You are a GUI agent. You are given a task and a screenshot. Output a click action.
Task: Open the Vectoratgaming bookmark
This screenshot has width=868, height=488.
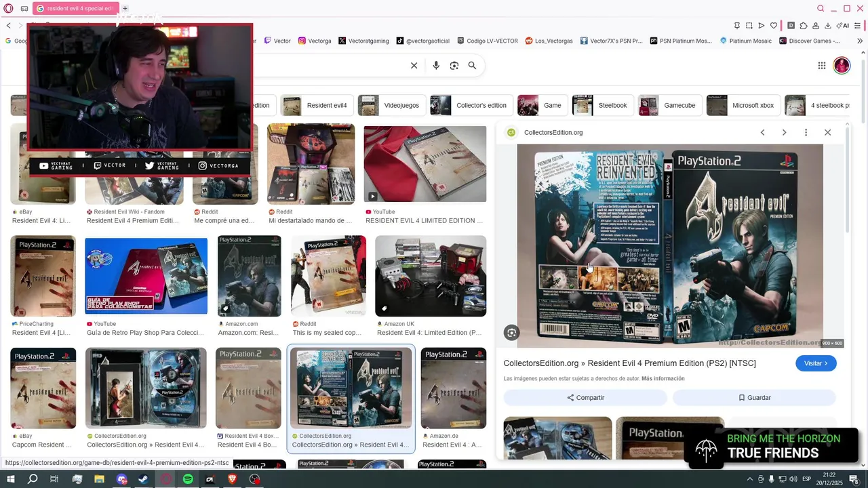(364, 41)
